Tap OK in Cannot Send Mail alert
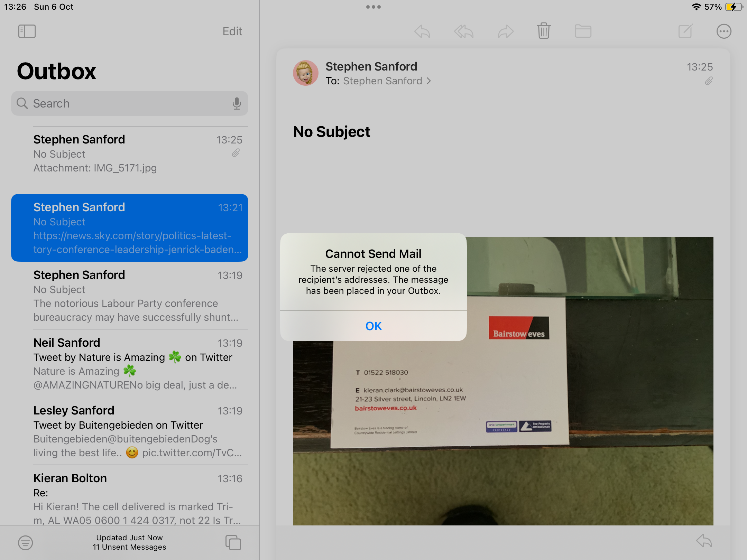The image size is (747, 560). pyautogui.click(x=373, y=326)
